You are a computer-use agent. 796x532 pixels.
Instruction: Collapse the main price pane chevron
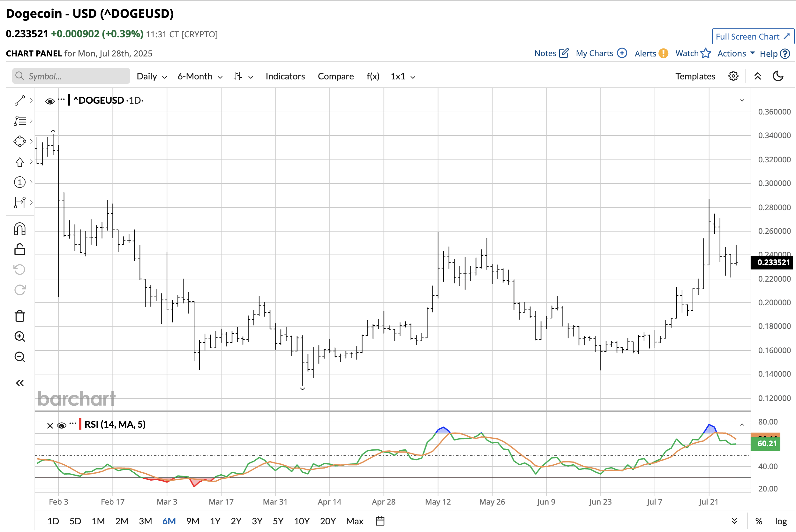click(742, 100)
